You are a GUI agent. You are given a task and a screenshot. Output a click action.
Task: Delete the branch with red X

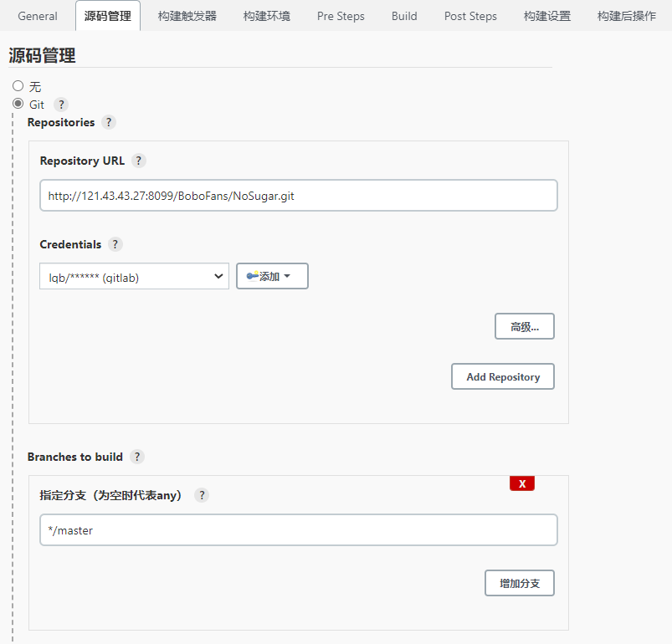522,483
